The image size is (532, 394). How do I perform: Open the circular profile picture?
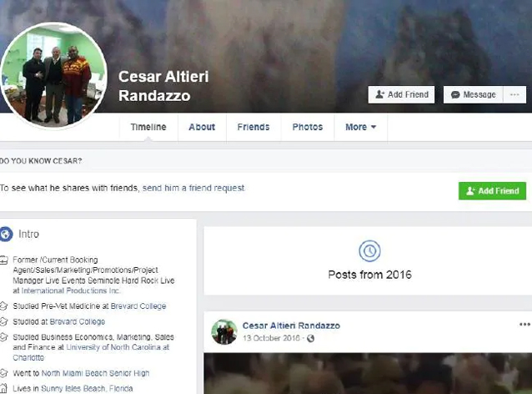[54, 75]
